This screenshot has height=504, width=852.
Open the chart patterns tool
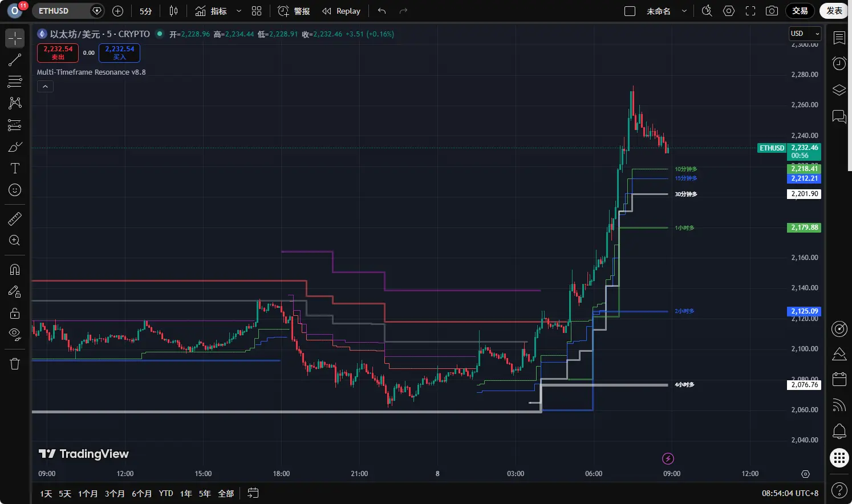point(15,103)
